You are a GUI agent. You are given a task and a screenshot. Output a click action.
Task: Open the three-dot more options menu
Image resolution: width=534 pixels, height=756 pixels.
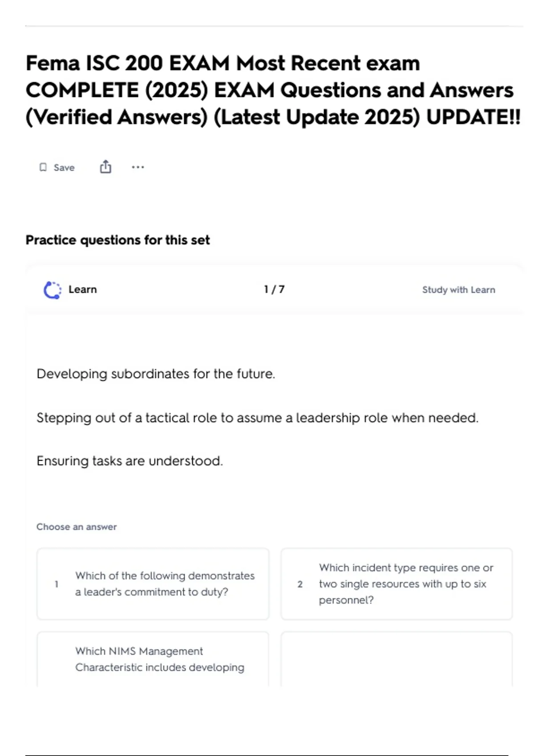[138, 167]
